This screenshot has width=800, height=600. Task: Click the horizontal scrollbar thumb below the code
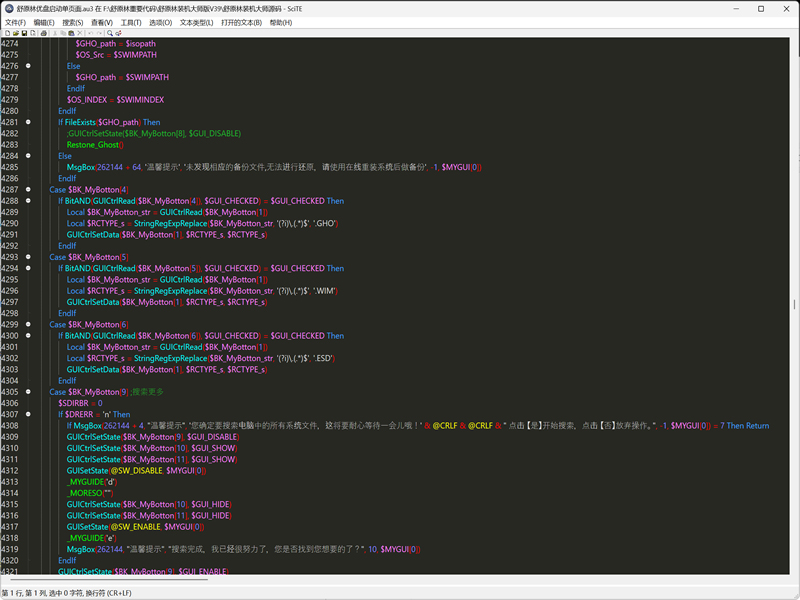point(109,580)
